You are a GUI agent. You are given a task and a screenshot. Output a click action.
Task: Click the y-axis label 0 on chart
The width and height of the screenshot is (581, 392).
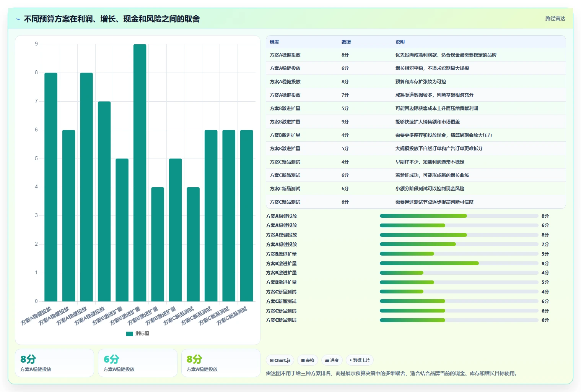36,301
